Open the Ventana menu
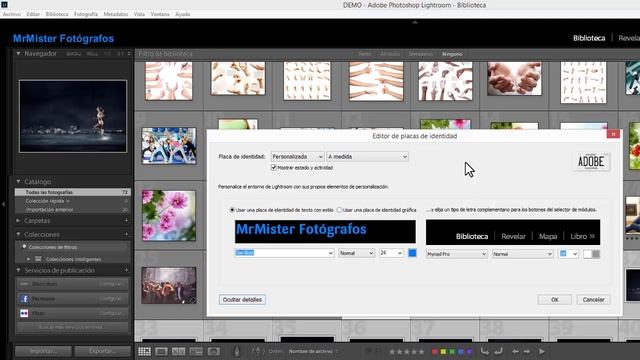The image size is (640, 360). tap(160, 14)
